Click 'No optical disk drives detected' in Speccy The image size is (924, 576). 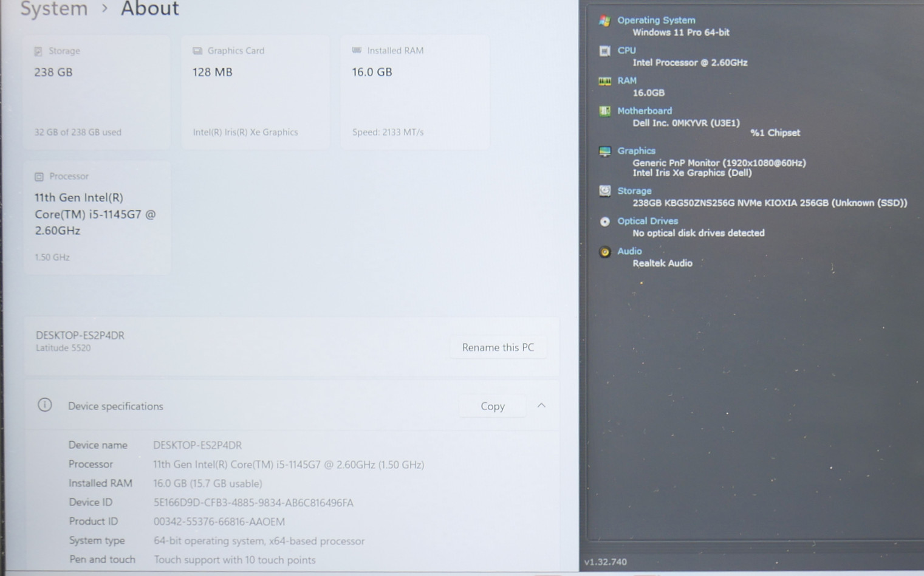[699, 233]
